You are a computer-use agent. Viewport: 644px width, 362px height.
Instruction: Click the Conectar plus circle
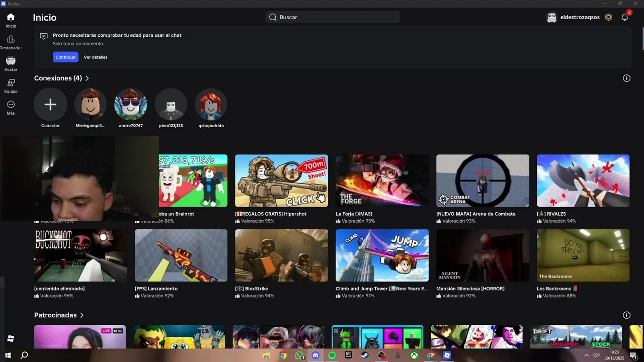point(50,105)
